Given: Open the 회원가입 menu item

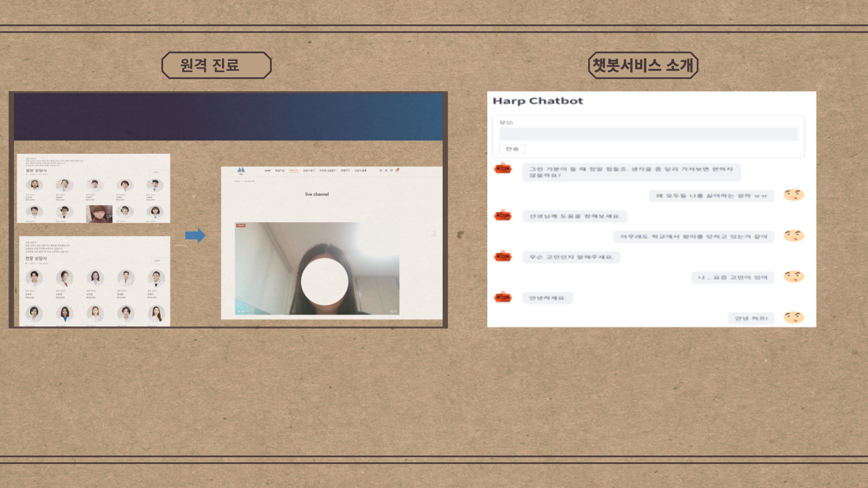Looking at the screenshot, I should (x=280, y=170).
